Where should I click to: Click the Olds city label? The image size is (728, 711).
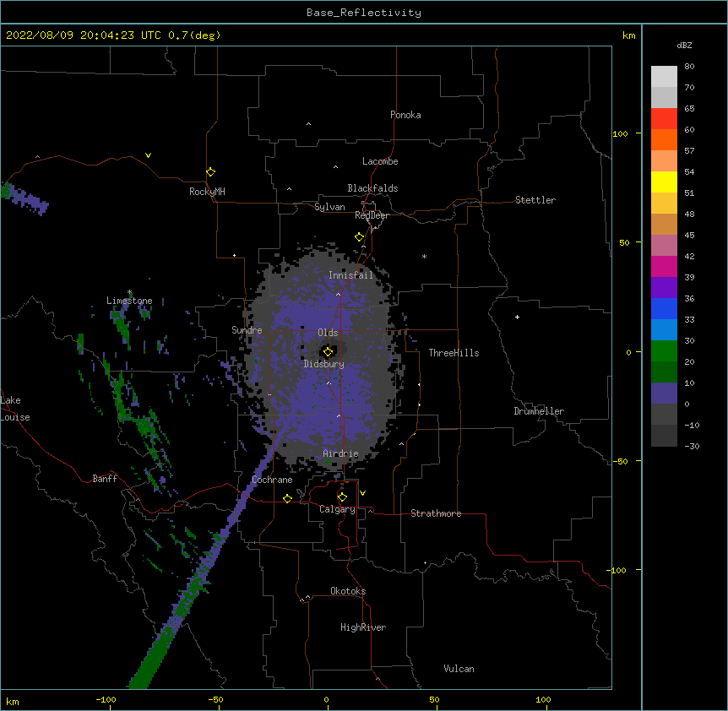point(328,333)
